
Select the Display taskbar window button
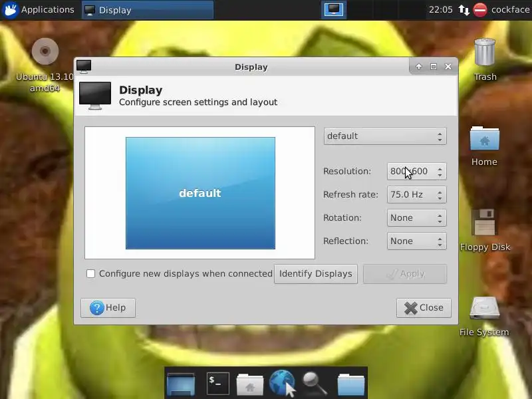coord(148,10)
